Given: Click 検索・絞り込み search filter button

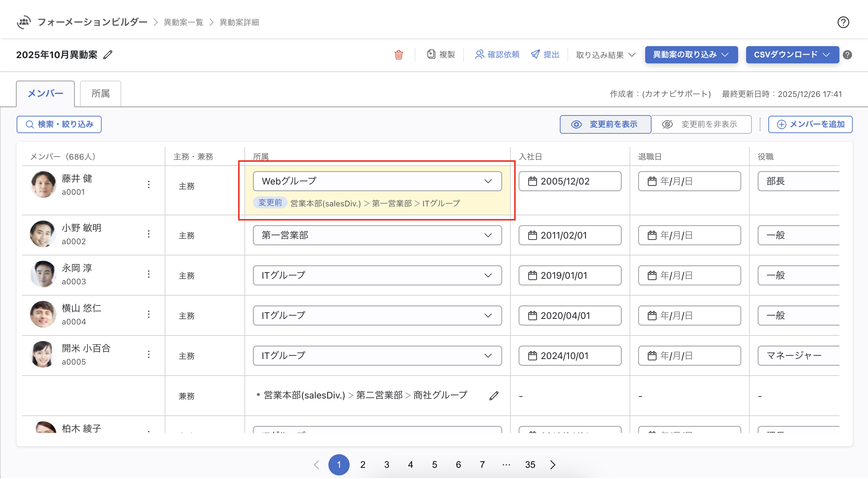Looking at the screenshot, I should tap(59, 124).
